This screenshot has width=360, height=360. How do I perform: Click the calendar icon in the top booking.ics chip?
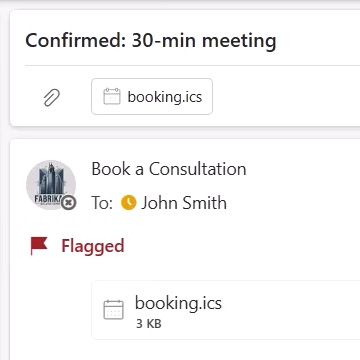pyautogui.click(x=112, y=97)
